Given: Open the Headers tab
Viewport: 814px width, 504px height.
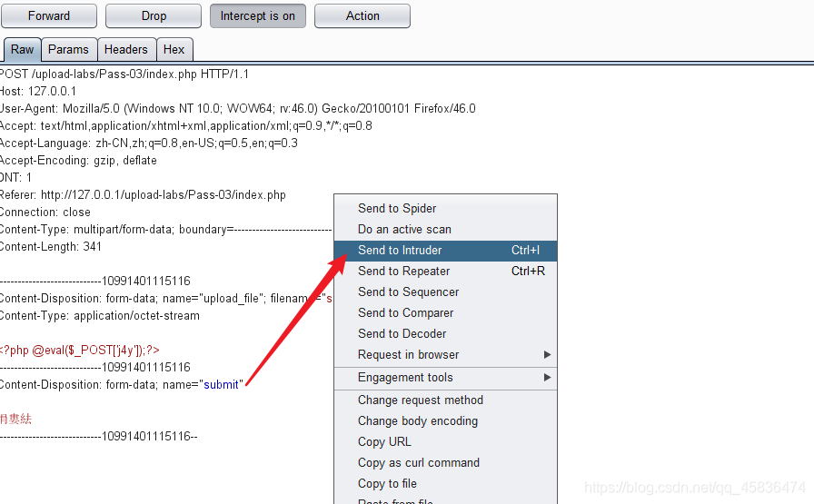Looking at the screenshot, I should click(x=126, y=50).
